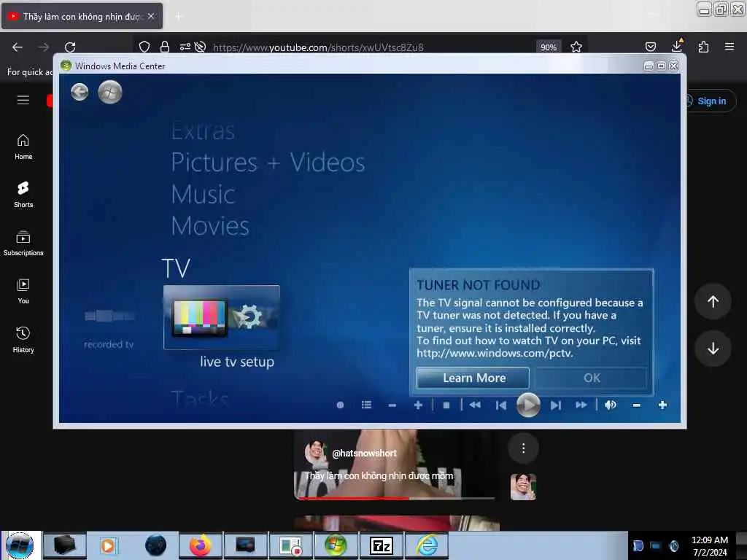747x560 pixels.
Task: Click the youtube.com URL address field
Action: (318, 47)
